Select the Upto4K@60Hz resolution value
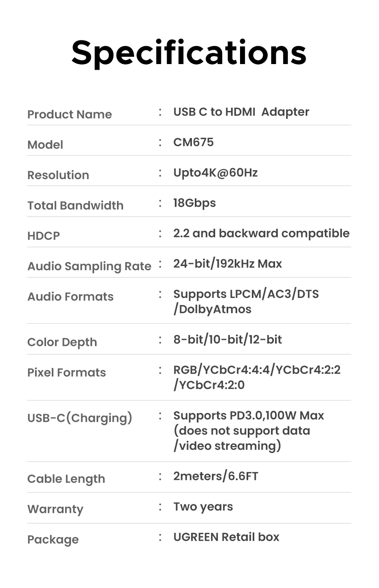 pos(216,173)
